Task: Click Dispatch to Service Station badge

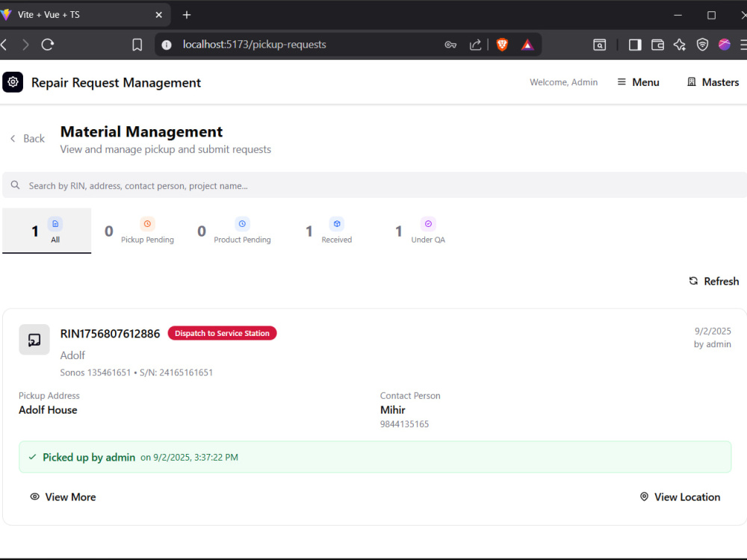Action: [222, 333]
